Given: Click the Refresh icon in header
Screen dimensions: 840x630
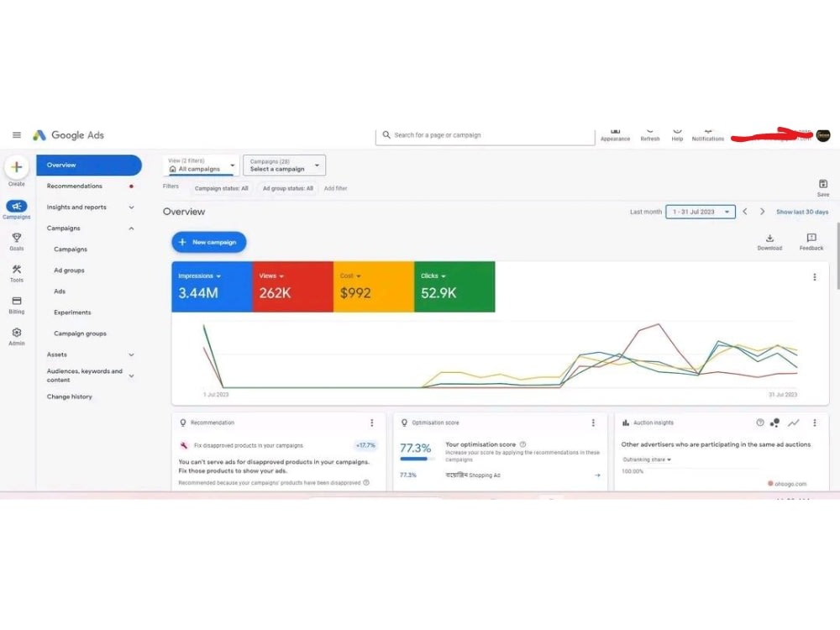Looking at the screenshot, I should tap(650, 131).
